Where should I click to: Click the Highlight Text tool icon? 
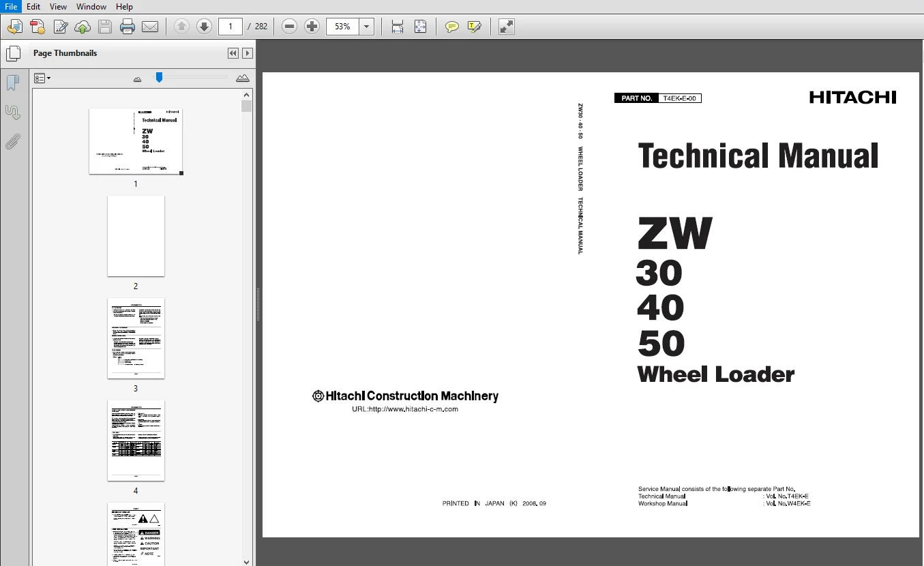pos(475,27)
